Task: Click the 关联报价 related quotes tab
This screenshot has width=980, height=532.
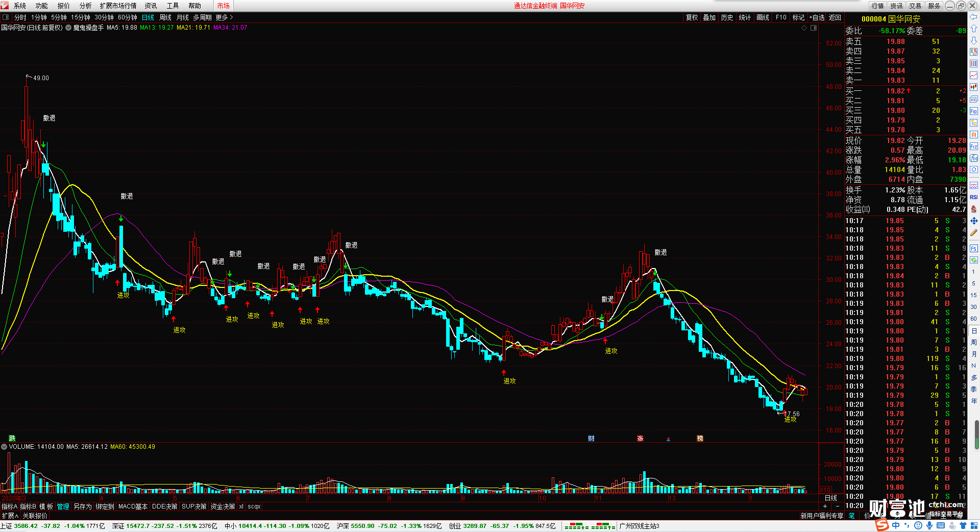Action: click(x=35, y=516)
